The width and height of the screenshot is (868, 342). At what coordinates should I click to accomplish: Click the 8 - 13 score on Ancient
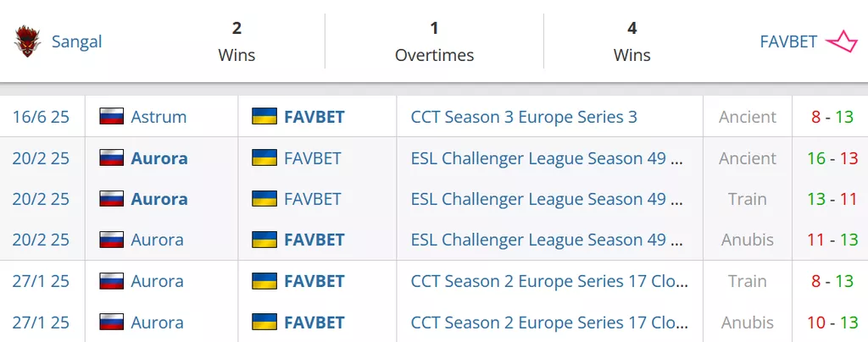click(832, 117)
